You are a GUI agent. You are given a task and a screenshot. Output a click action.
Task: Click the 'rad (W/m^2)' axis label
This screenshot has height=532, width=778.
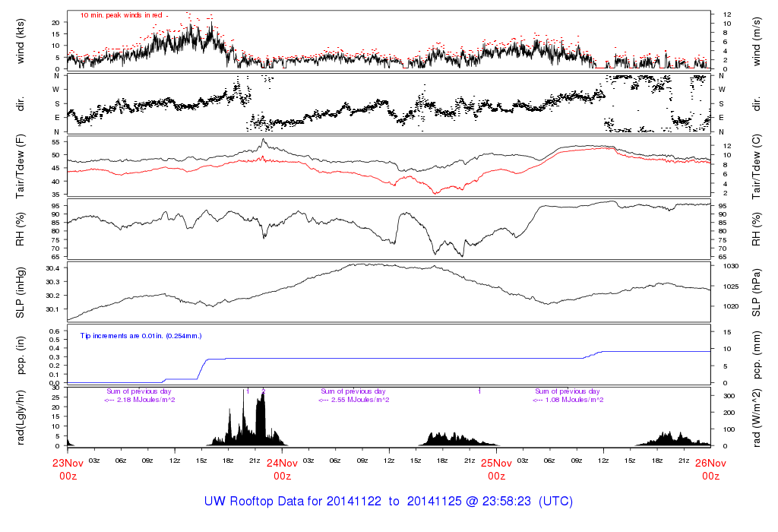point(757,418)
